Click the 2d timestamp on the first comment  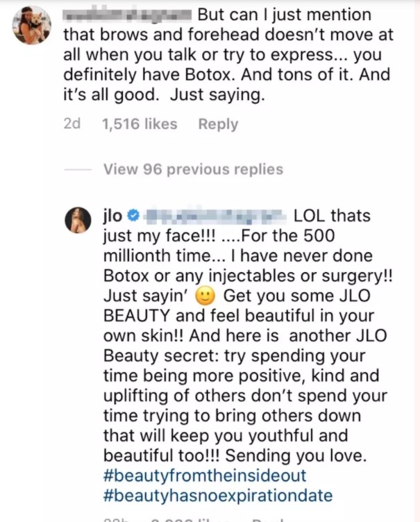tap(72, 124)
